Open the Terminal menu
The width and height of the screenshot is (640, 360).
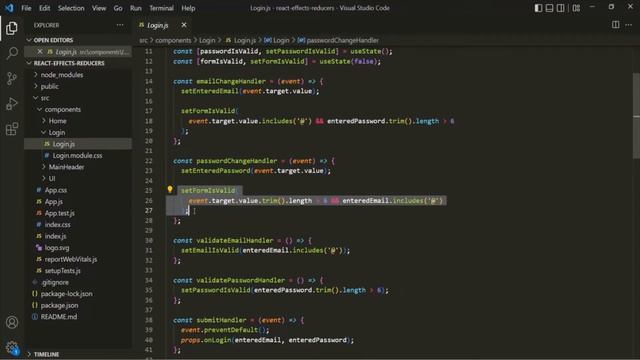click(161, 8)
